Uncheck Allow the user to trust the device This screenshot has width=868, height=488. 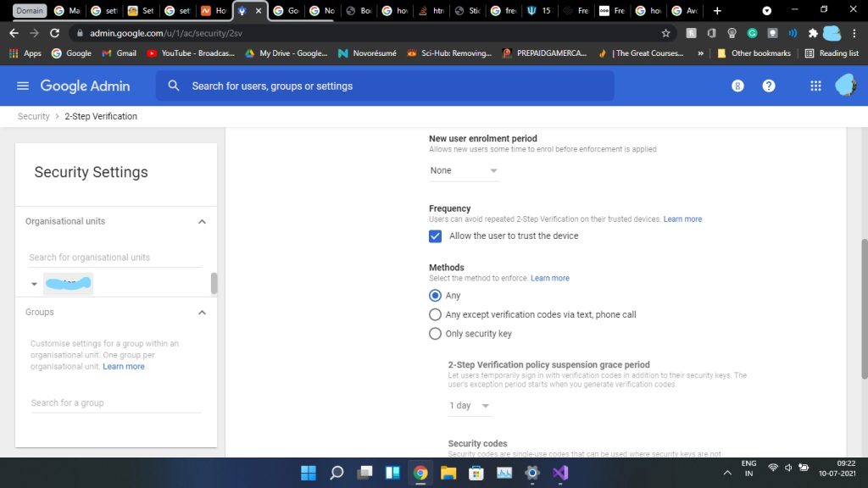(x=436, y=236)
